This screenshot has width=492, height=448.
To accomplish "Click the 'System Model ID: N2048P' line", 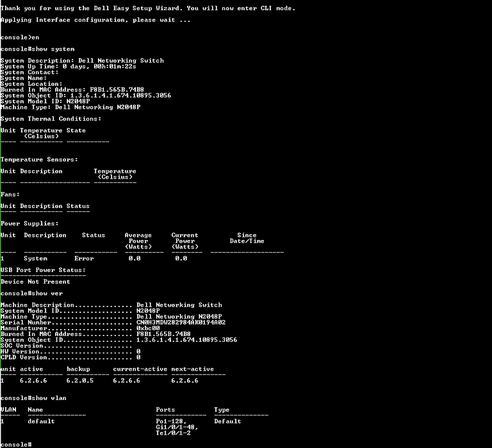I will (45, 101).
